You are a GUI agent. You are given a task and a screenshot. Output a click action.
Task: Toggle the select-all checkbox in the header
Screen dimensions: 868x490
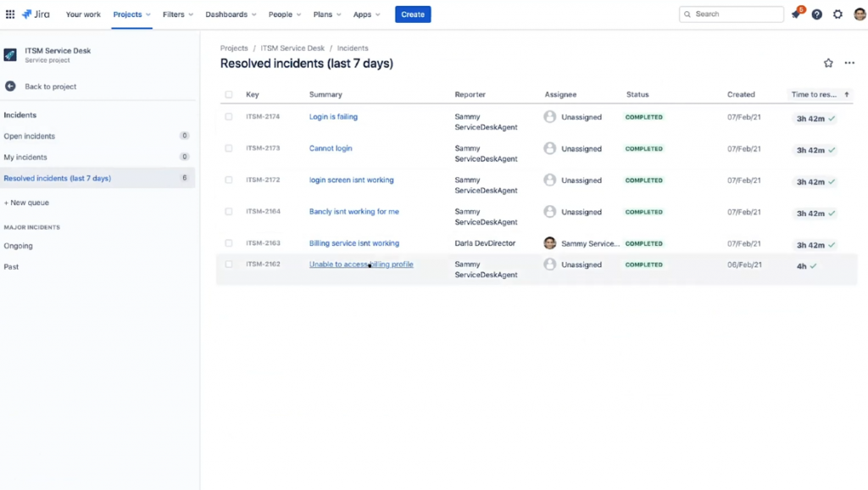click(x=229, y=95)
